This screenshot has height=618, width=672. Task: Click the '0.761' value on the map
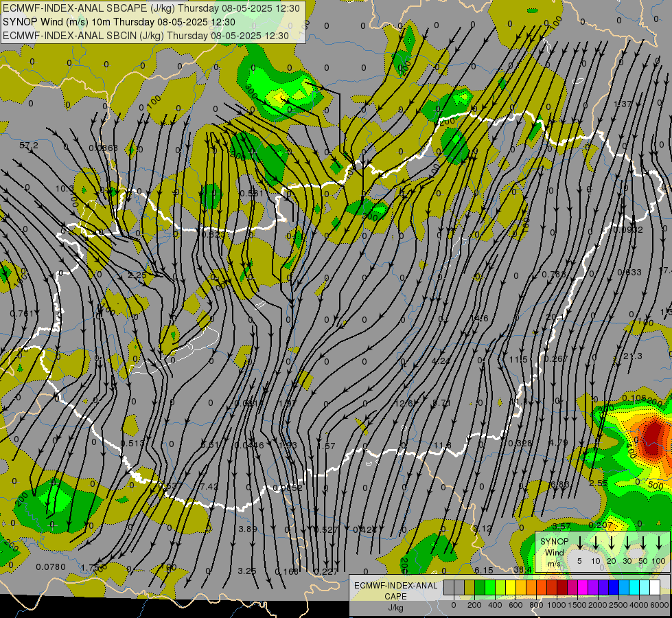(x=21, y=314)
